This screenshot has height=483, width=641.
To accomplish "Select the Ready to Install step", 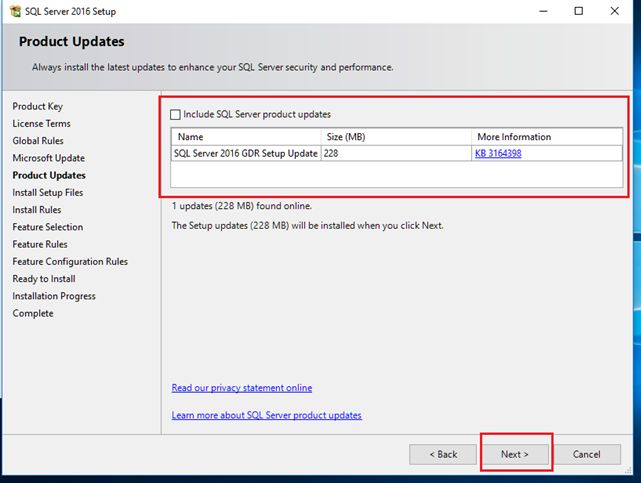I will 43,279.
